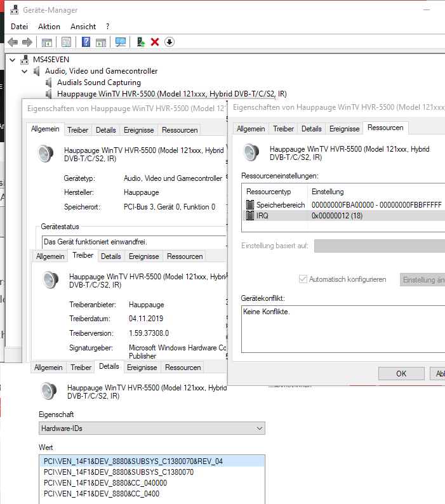Click the IRQ chip icon in resource list
Image resolution: width=445 pixels, height=504 pixels.
coord(250,215)
